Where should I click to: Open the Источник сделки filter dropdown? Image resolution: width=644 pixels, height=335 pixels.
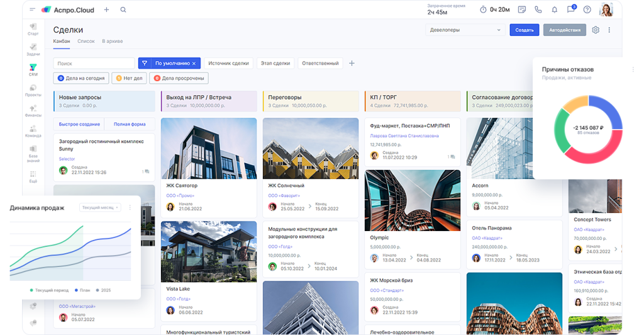(x=228, y=63)
